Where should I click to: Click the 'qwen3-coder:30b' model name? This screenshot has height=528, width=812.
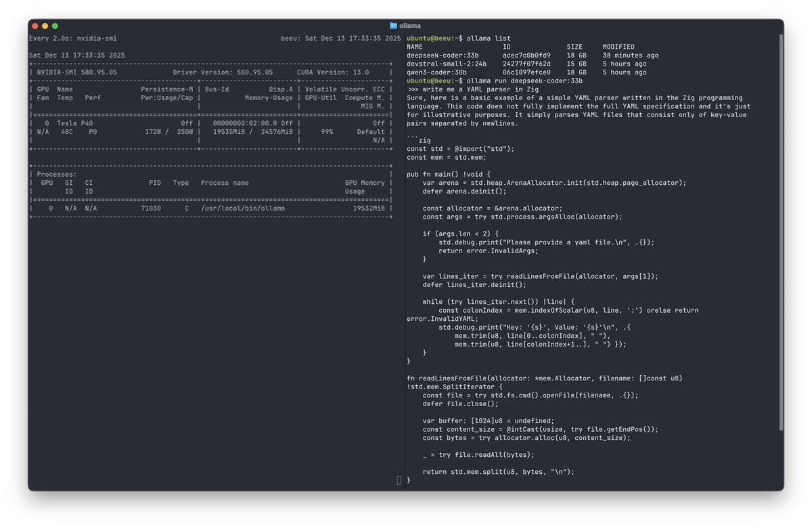pos(436,72)
